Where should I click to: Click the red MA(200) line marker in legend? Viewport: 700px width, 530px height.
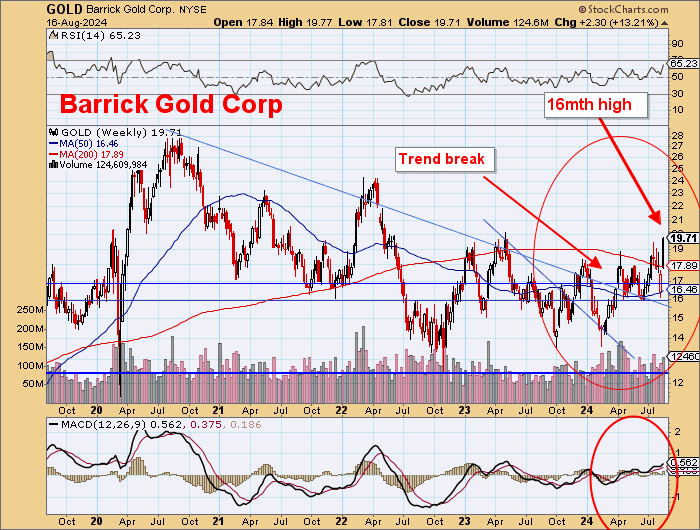[53, 154]
